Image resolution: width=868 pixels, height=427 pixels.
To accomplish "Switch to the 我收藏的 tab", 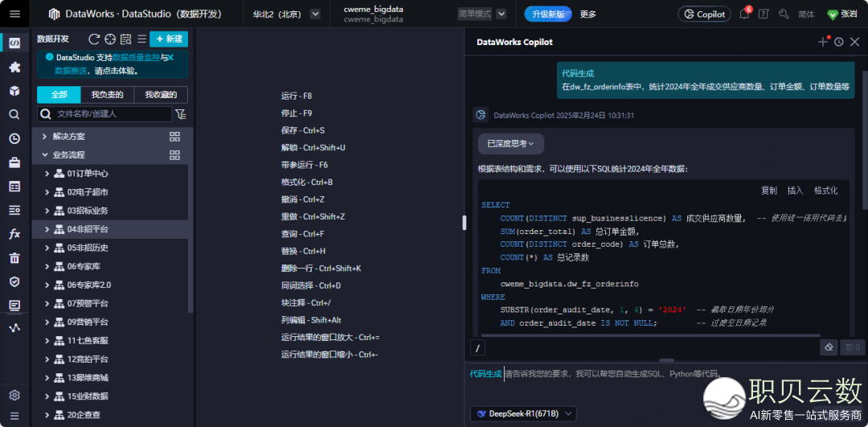I will click(x=161, y=95).
